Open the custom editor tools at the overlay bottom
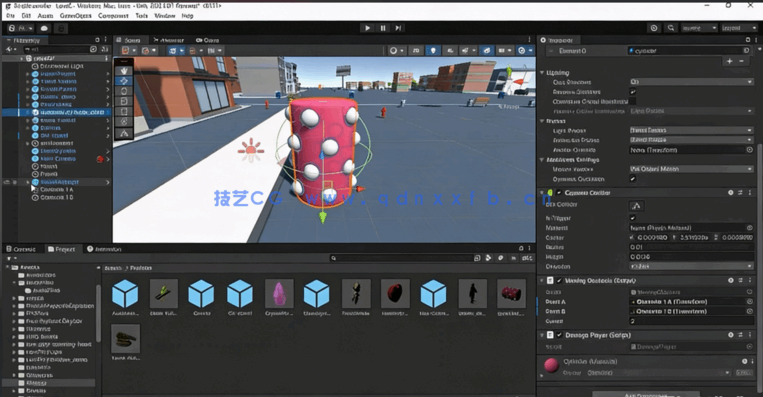 (x=124, y=133)
